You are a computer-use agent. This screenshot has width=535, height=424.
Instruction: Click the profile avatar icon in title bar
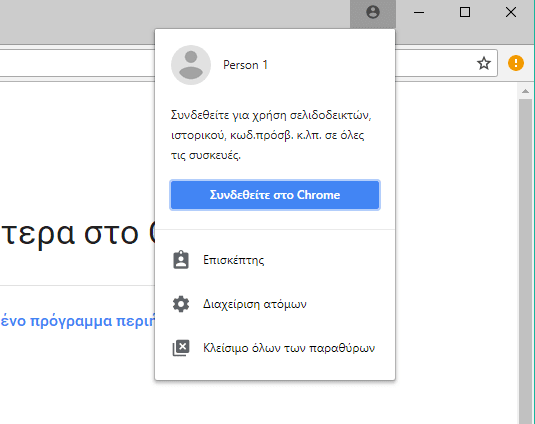(x=373, y=12)
